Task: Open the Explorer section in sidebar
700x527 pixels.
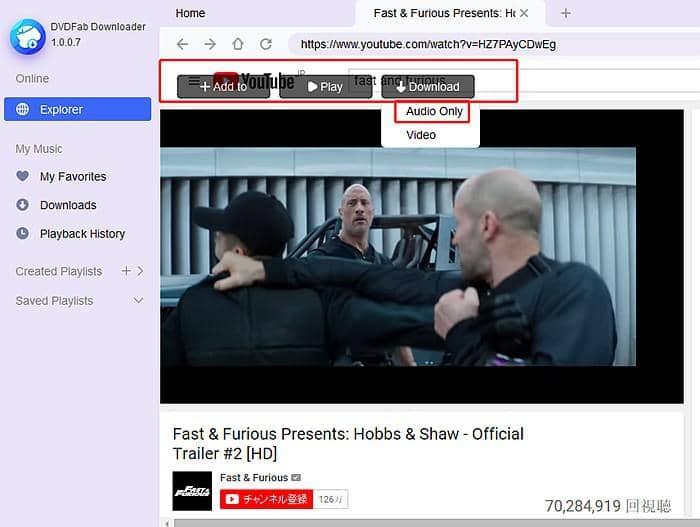Action: click(x=78, y=109)
